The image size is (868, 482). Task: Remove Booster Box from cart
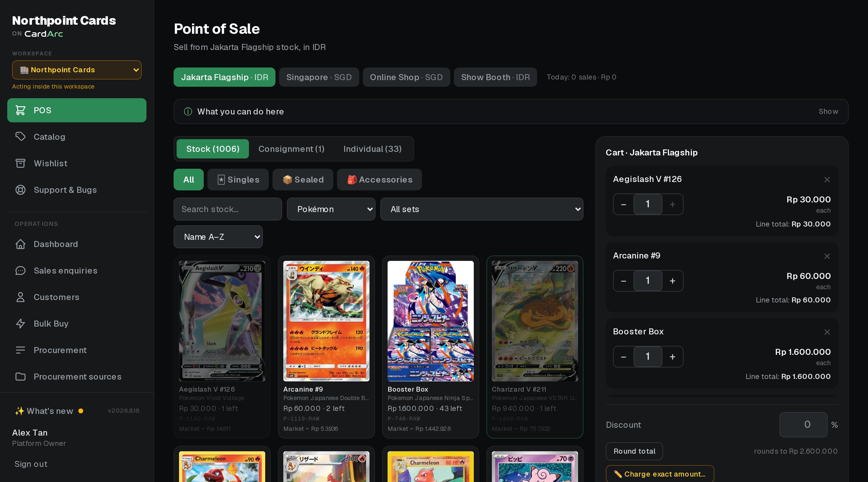pos(827,332)
